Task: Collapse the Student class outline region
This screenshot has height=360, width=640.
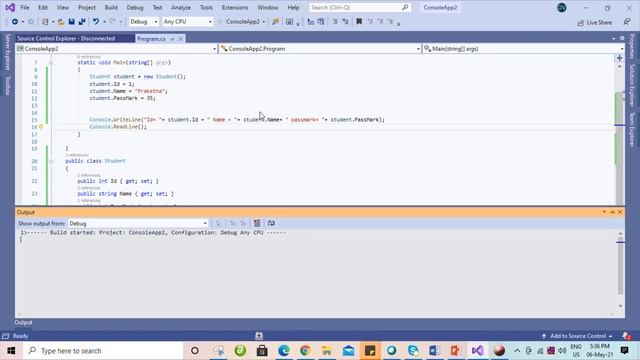Action: click(x=51, y=161)
